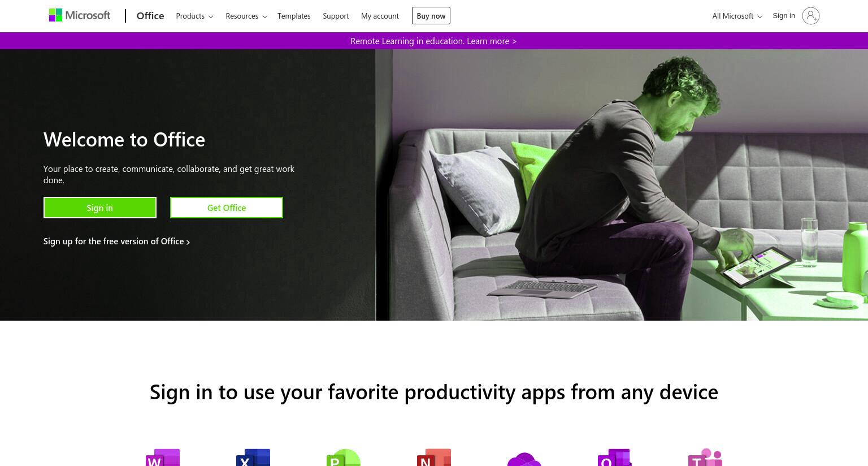Open the Word app icon
Viewport: 868px width, 466px height.
click(x=163, y=457)
